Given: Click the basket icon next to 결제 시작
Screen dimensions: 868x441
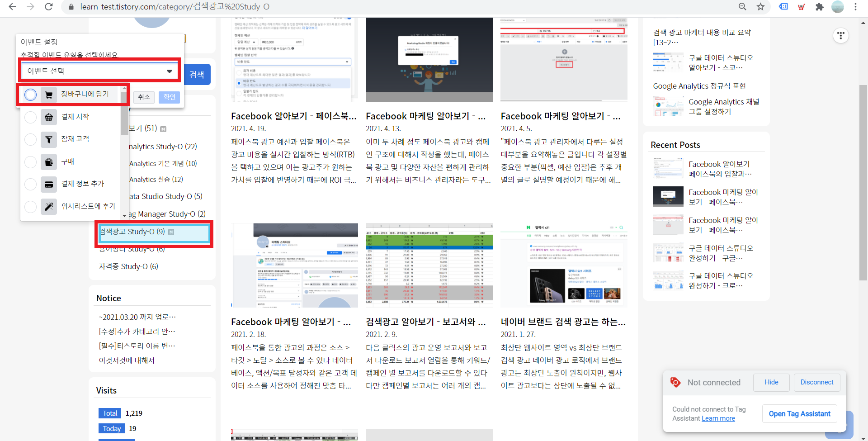Looking at the screenshot, I should 49,117.
